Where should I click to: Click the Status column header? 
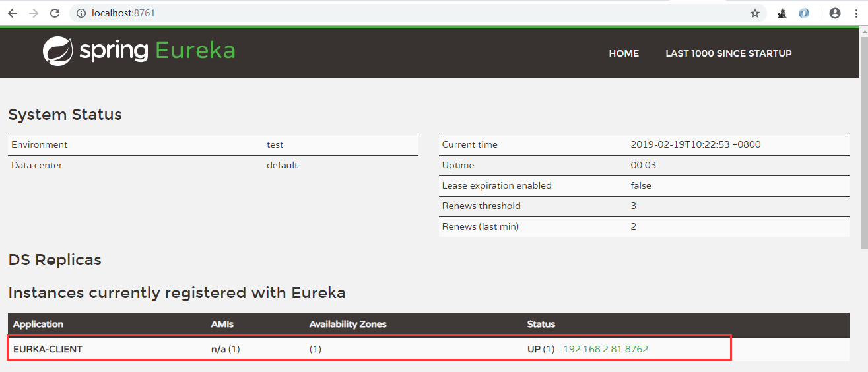coord(541,325)
